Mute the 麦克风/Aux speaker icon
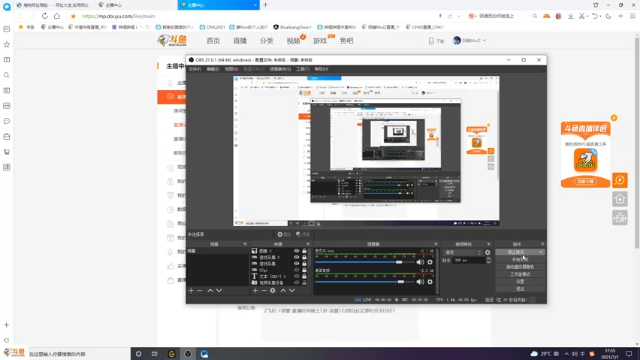The image size is (640, 360). (x=420, y=262)
